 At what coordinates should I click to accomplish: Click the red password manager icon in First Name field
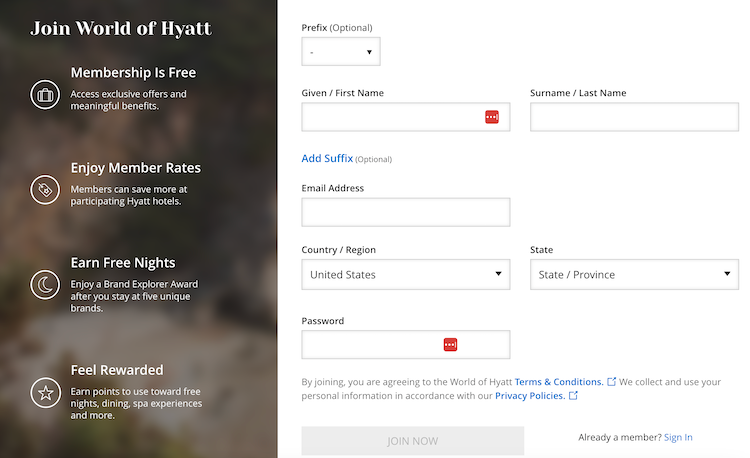pyautogui.click(x=492, y=117)
